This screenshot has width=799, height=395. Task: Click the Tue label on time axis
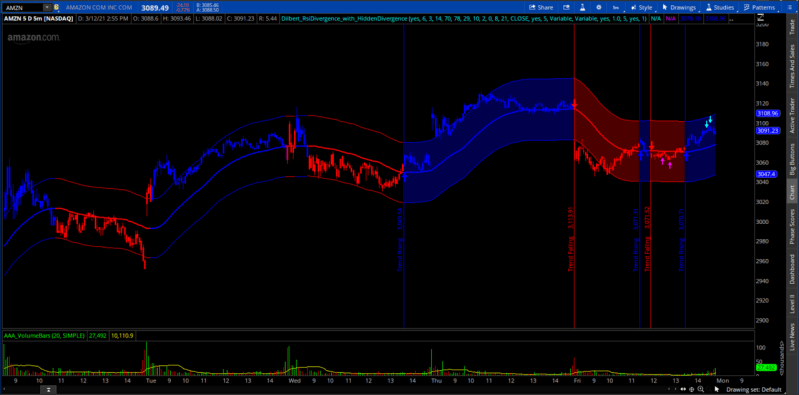(151, 380)
